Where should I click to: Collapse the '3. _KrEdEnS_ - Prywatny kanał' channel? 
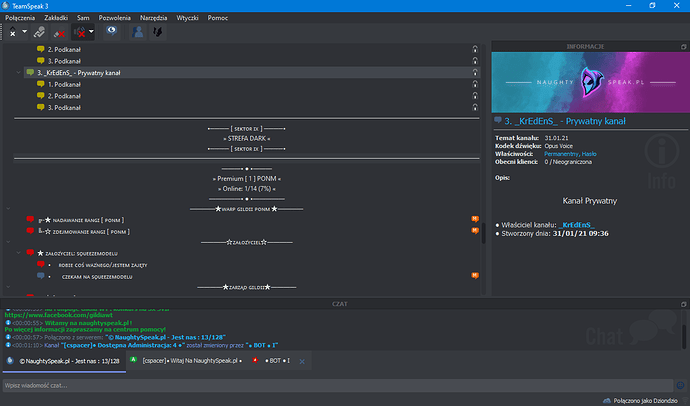(28, 72)
